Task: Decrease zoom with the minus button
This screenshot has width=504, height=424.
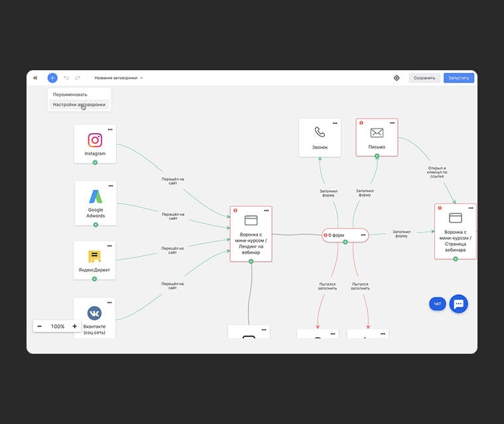Action: pyautogui.click(x=40, y=327)
